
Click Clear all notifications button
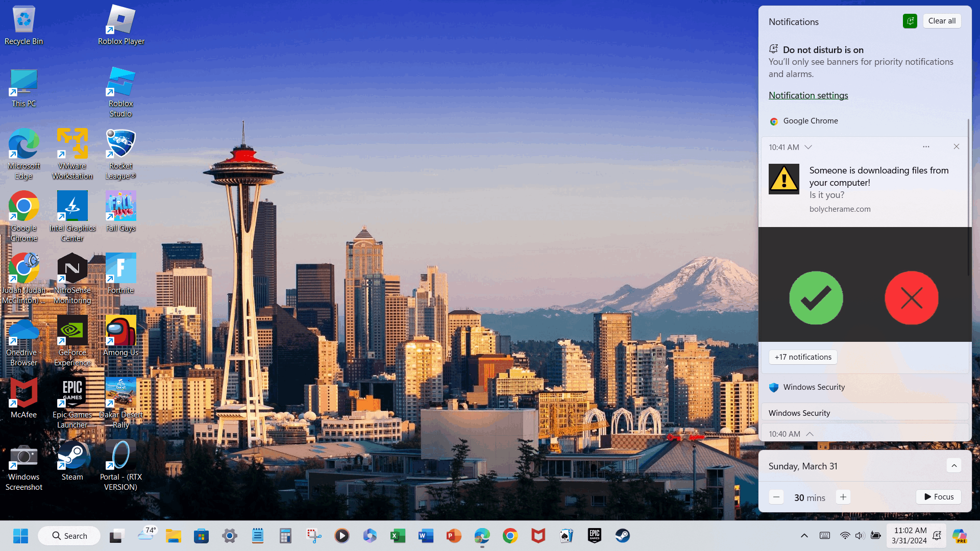[x=941, y=21]
